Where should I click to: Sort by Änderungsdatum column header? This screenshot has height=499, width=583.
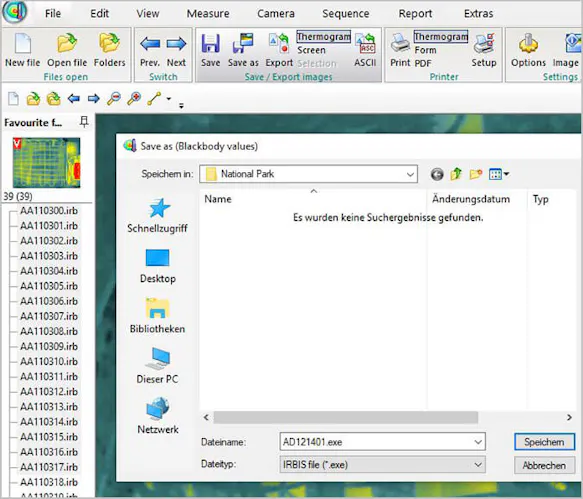(x=471, y=199)
